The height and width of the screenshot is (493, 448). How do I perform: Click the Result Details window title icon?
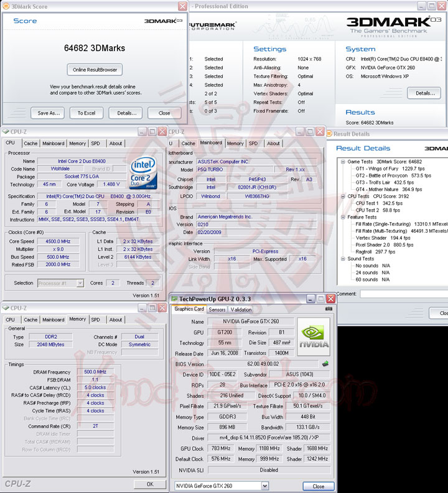click(x=329, y=134)
